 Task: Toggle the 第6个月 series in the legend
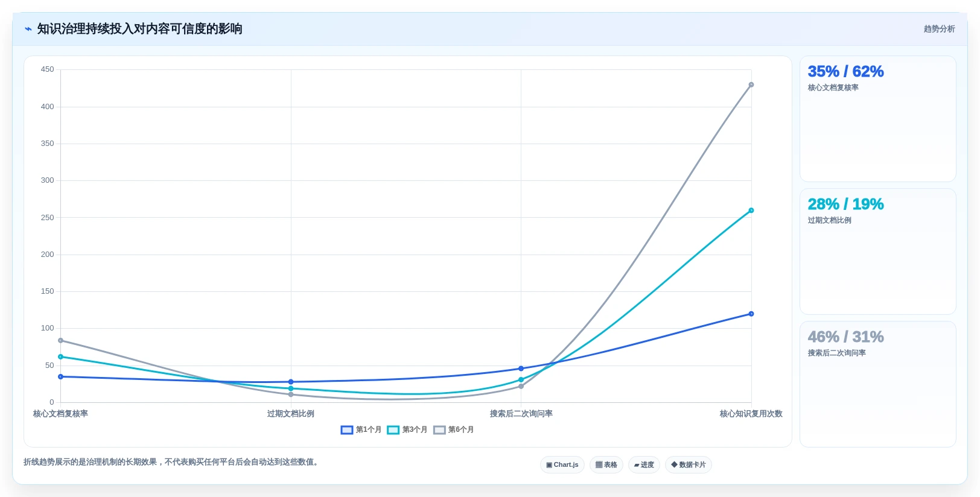click(453, 430)
